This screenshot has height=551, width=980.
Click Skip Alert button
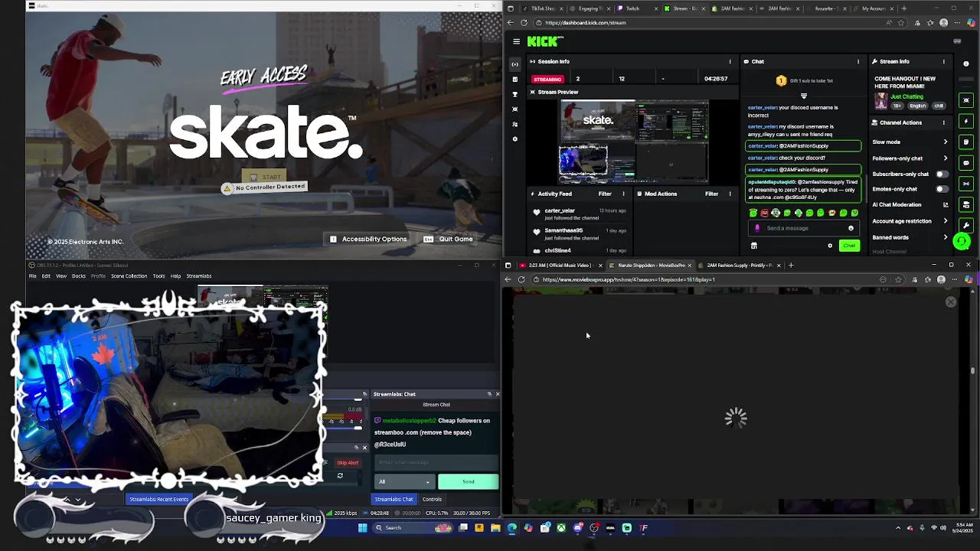tap(347, 462)
